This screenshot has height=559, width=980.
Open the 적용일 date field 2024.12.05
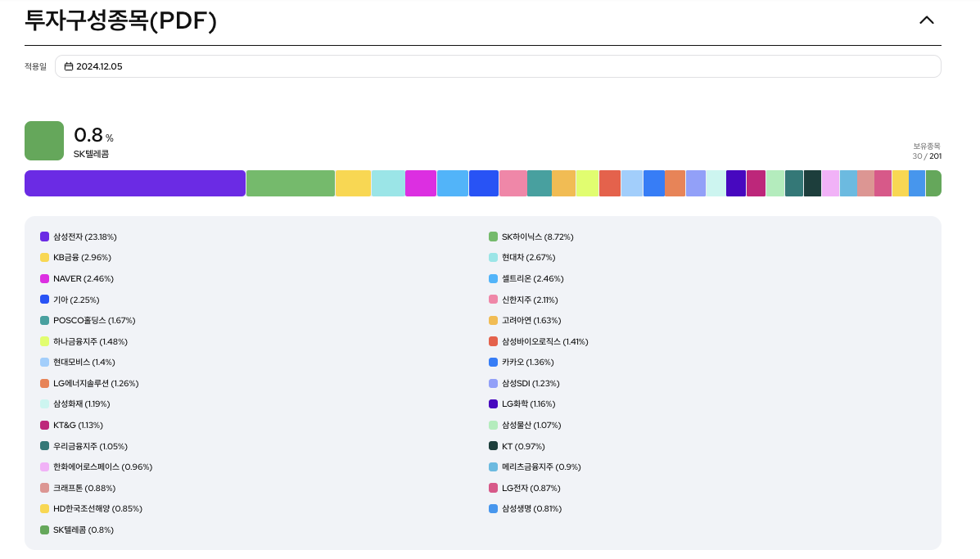pos(498,66)
